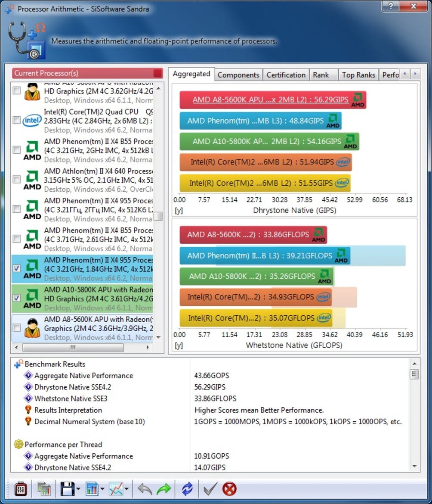The height and width of the screenshot is (504, 432).
Task: Cancel with the red X circle icon
Action: 229,489
